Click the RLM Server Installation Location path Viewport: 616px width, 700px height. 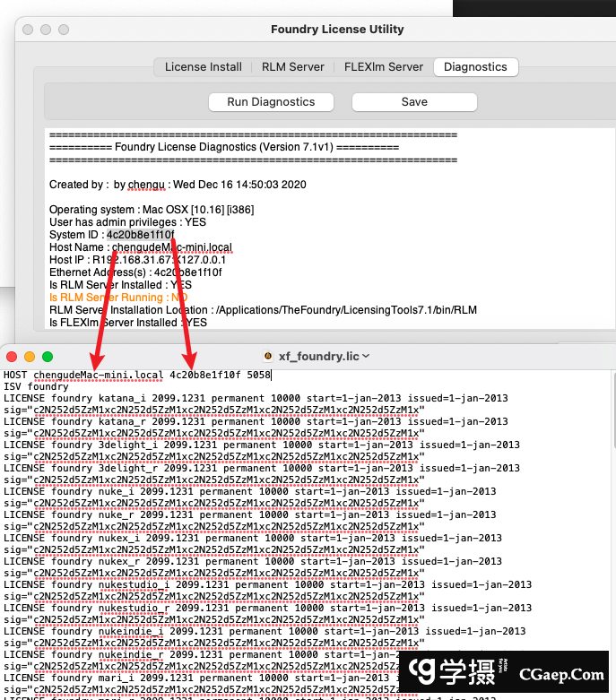coord(345,310)
